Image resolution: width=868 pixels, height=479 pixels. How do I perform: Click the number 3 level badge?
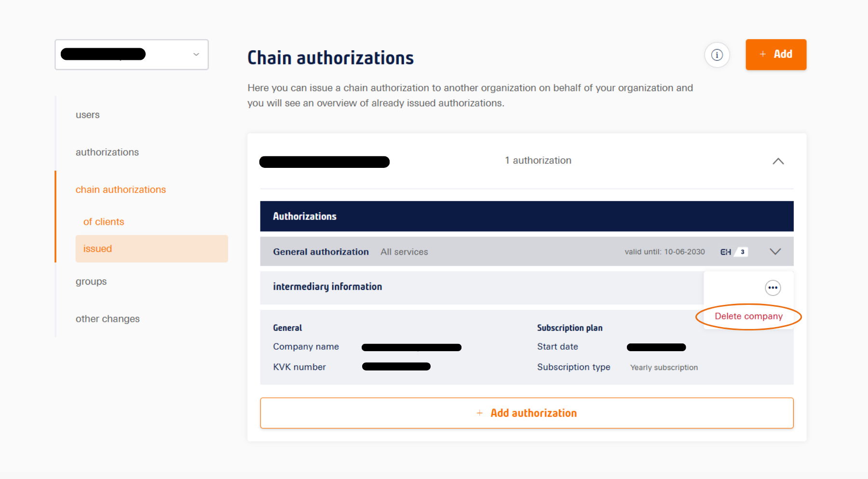click(743, 252)
